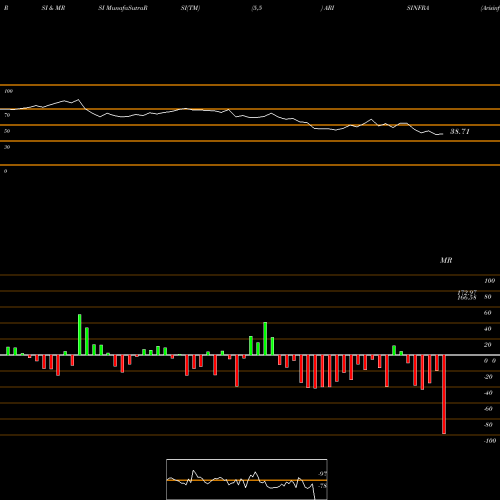Click the '(5,5' parameter text in header
500x500 pixels.
[x=257, y=8]
